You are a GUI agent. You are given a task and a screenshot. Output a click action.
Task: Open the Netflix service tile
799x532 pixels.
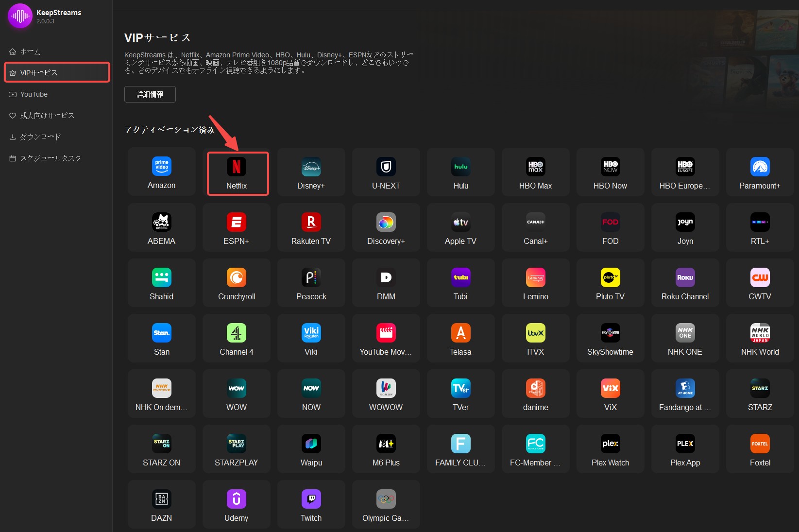237,172
